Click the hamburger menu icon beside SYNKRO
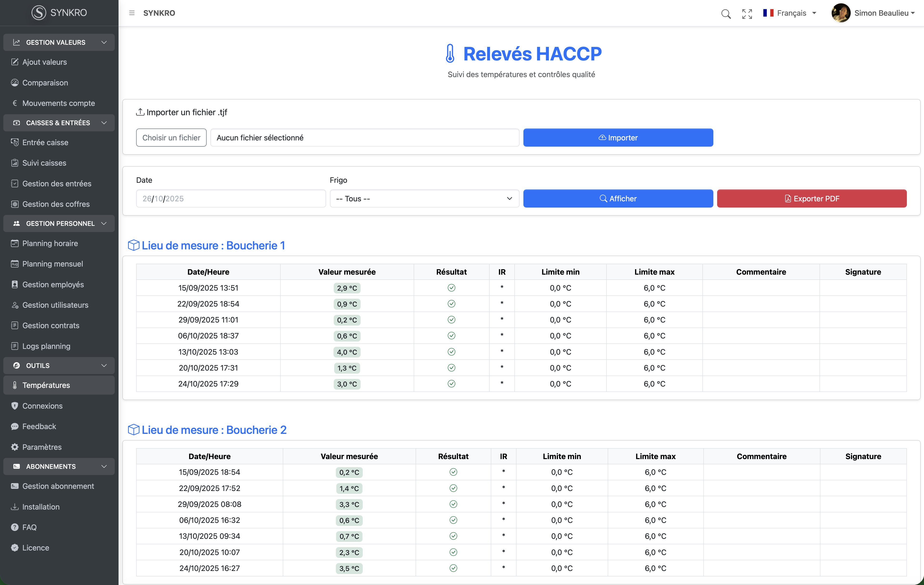This screenshot has width=924, height=585. (x=132, y=13)
